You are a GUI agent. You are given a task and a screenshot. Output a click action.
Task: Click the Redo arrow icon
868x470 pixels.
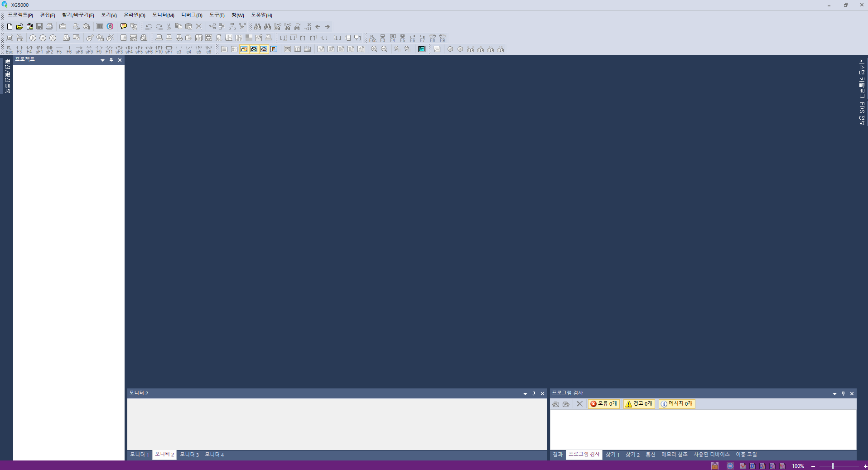pyautogui.click(x=159, y=27)
